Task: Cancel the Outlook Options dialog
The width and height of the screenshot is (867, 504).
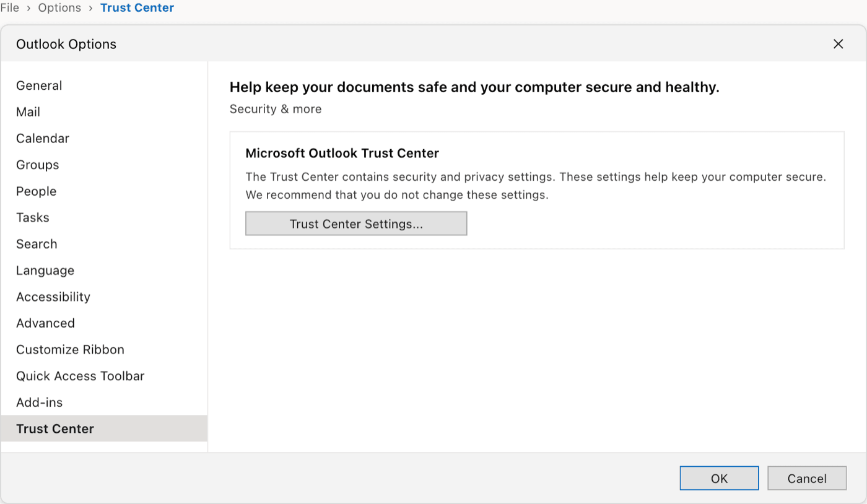Action: 807,478
